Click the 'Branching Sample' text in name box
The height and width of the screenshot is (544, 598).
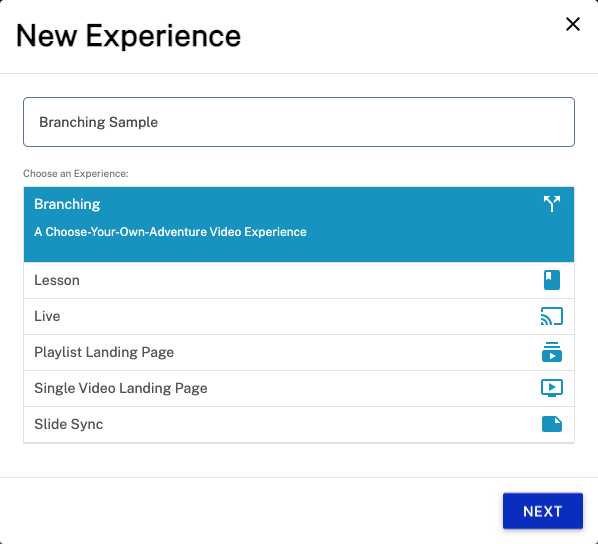tap(98, 122)
